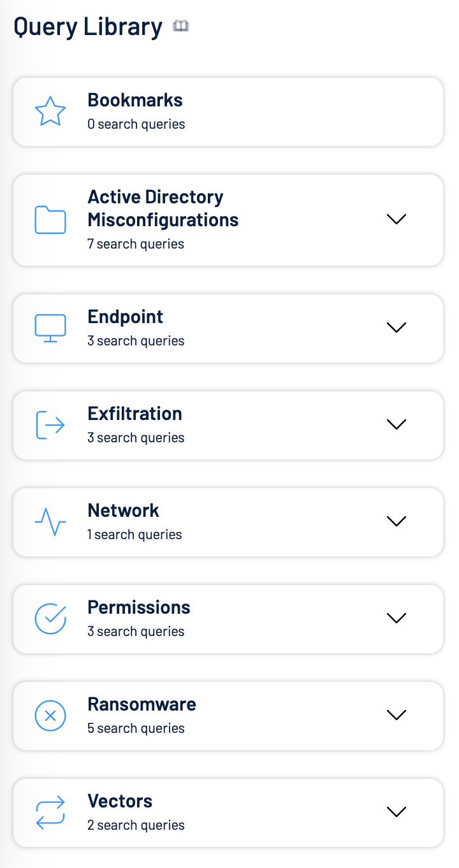The width and height of the screenshot is (459, 868).
Task: Expand the Network category chevron
Action: click(397, 521)
